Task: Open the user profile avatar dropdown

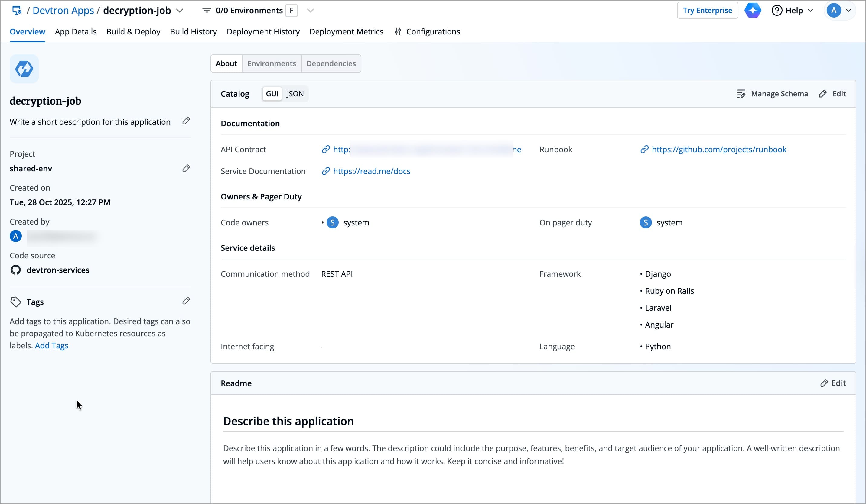Action: (839, 10)
